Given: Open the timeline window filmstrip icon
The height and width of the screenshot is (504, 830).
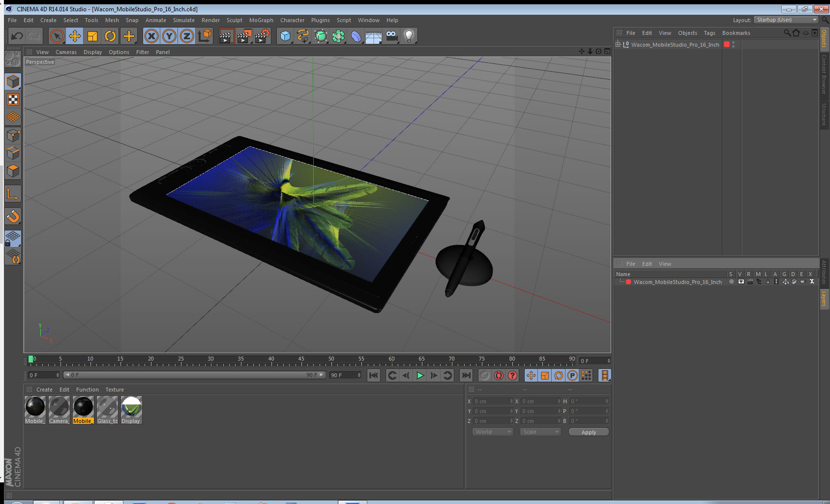Looking at the screenshot, I should [x=604, y=375].
